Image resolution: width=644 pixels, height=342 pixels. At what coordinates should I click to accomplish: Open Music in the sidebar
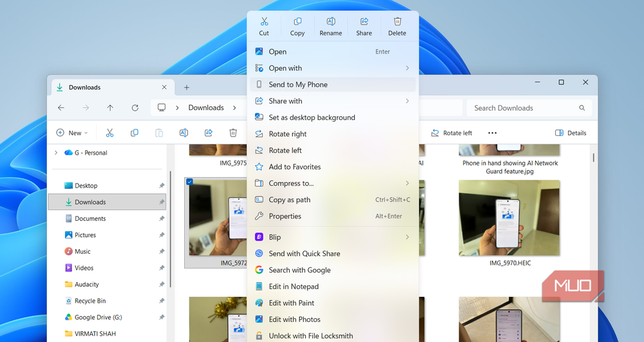point(107,251)
